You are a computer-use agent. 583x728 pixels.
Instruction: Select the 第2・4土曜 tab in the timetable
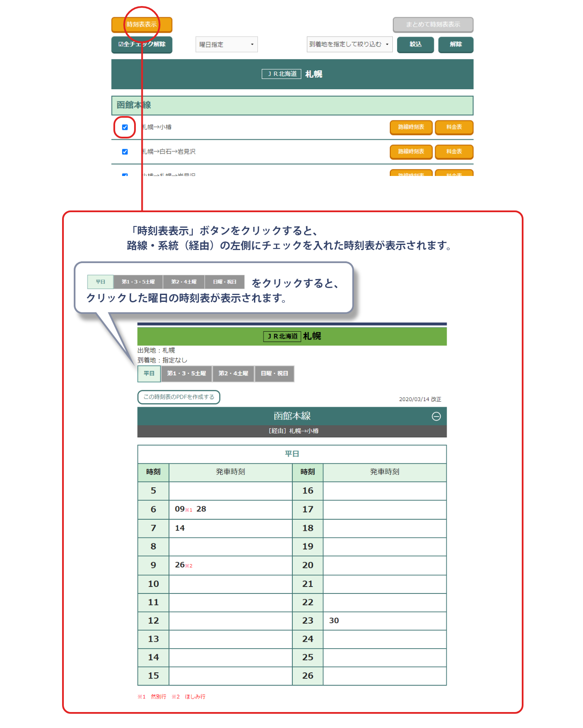(233, 373)
